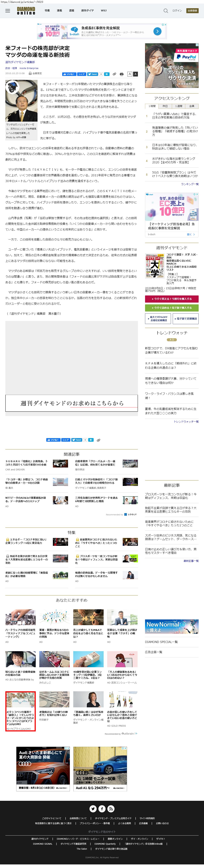Click 今すぐ読める！電子版で購入する button
Screen dimensions: 204x868
pyautogui.click(x=171, y=308)
